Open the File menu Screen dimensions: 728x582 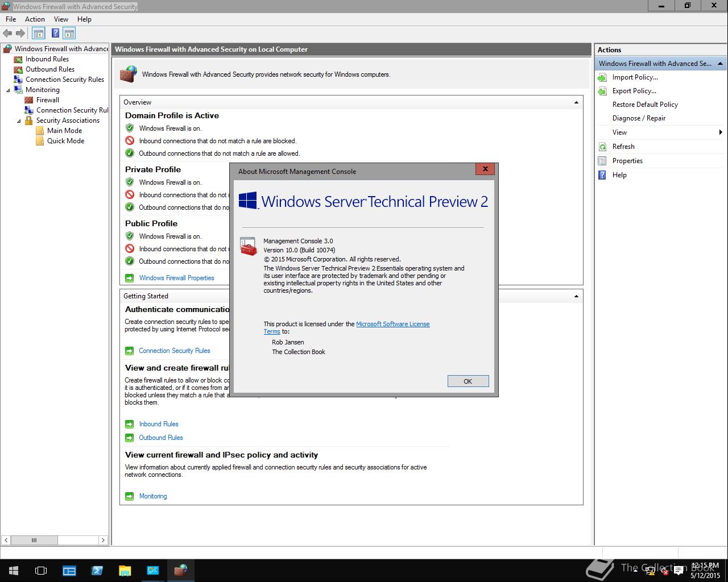(11, 19)
